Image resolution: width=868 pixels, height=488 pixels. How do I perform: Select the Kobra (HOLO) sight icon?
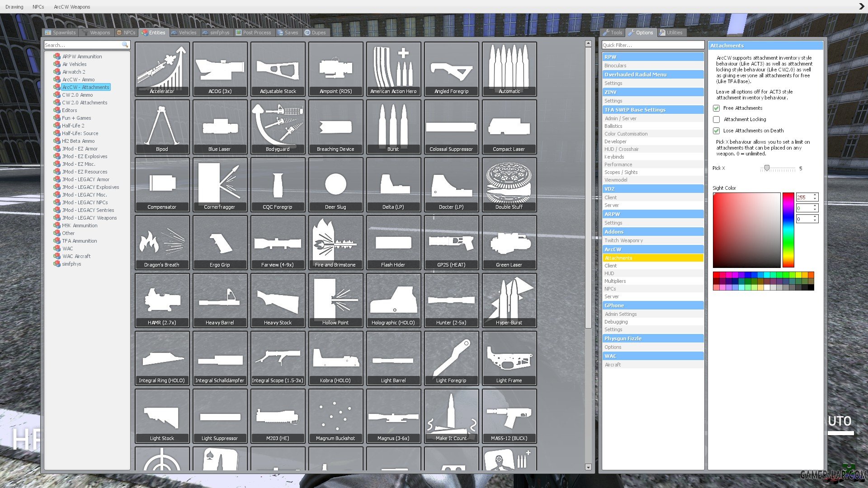pos(335,358)
